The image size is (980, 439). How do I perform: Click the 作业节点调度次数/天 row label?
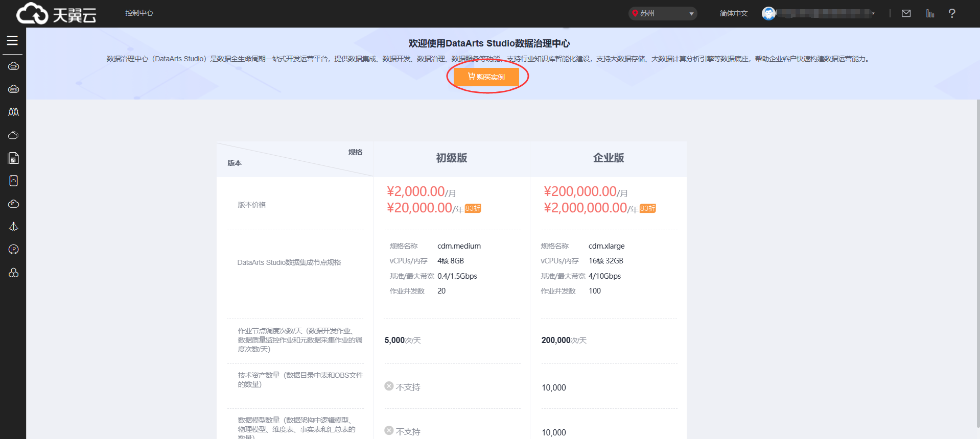click(x=300, y=340)
